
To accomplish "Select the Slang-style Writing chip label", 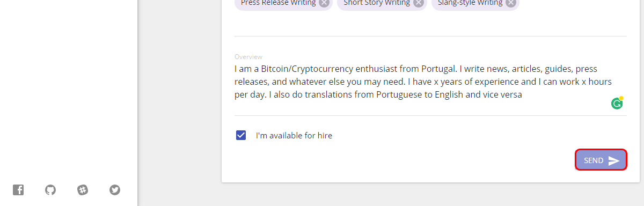I will [470, 3].
